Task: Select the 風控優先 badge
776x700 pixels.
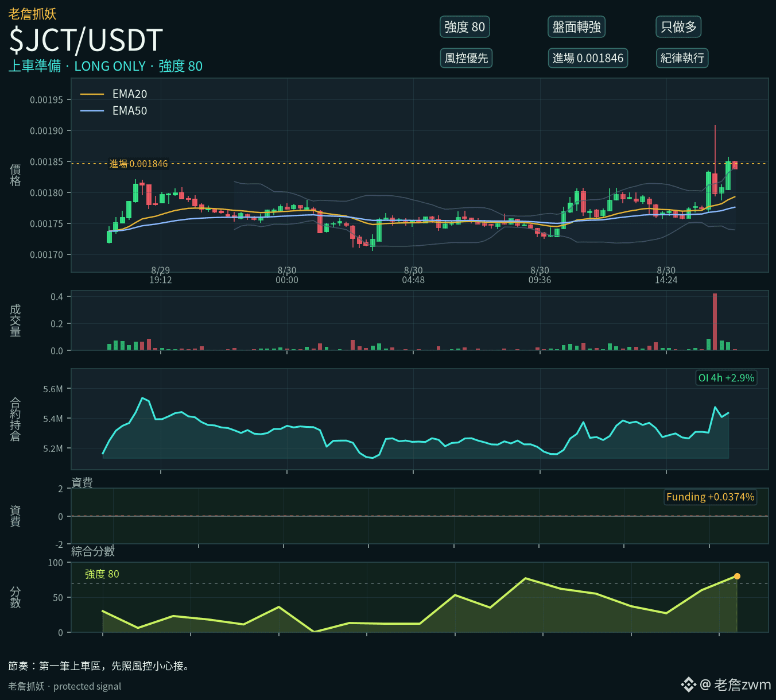Action: click(466, 58)
